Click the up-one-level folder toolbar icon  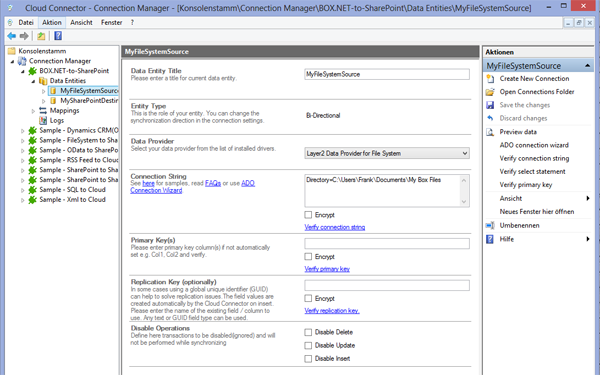coord(41,36)
